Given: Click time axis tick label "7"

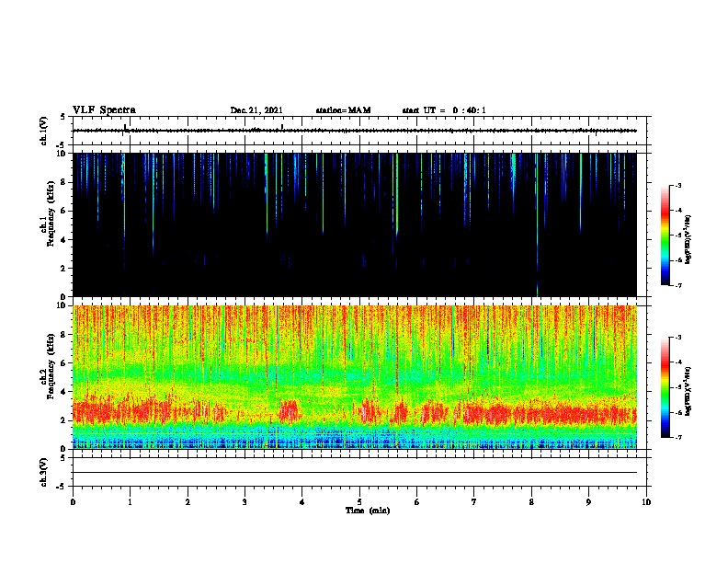Looking at the screenshot, I should [474, 502].
